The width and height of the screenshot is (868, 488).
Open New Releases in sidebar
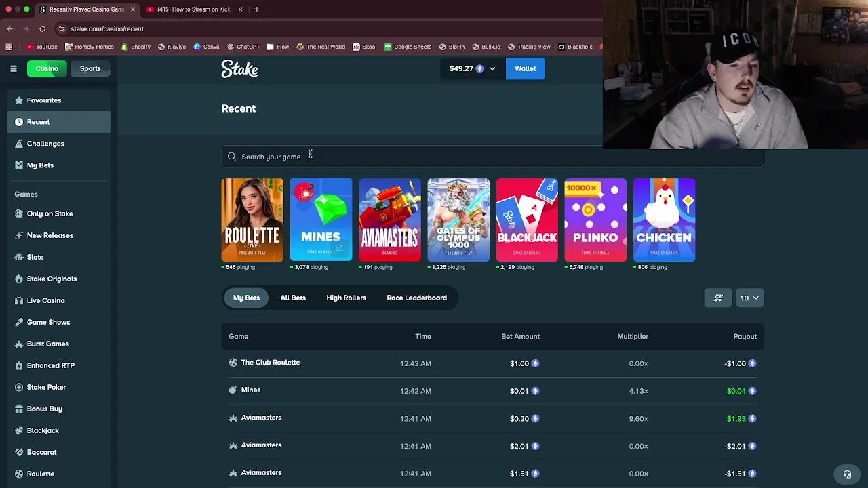tap(59, 235)
